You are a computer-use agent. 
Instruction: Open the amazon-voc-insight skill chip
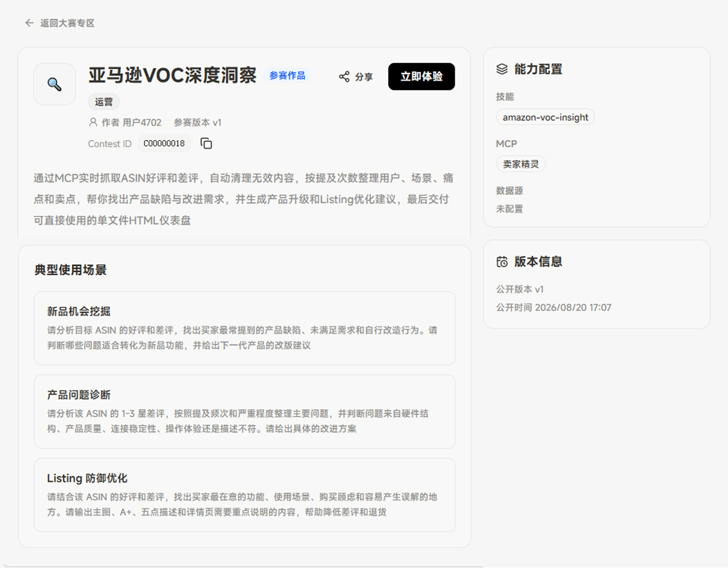pyautogui.click(x=545, y=117)
